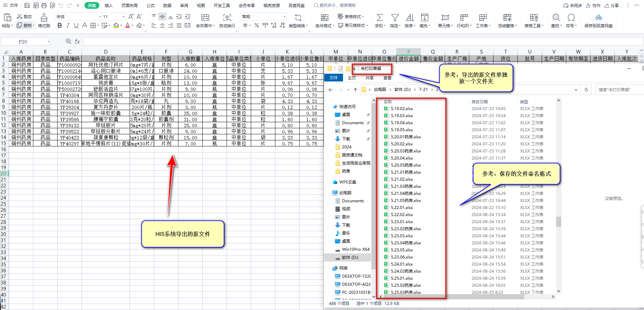
Task: Redo the last action
Action: (70, 5)
